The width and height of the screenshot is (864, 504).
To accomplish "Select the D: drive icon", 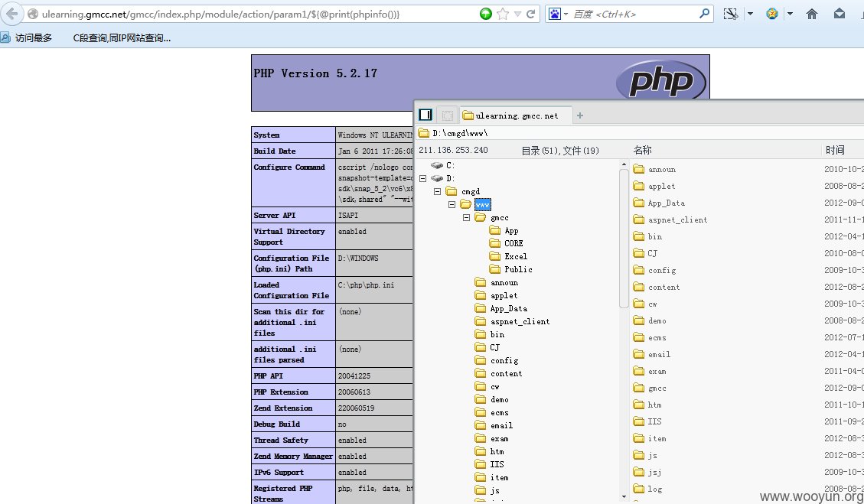I will pos(437,178).
